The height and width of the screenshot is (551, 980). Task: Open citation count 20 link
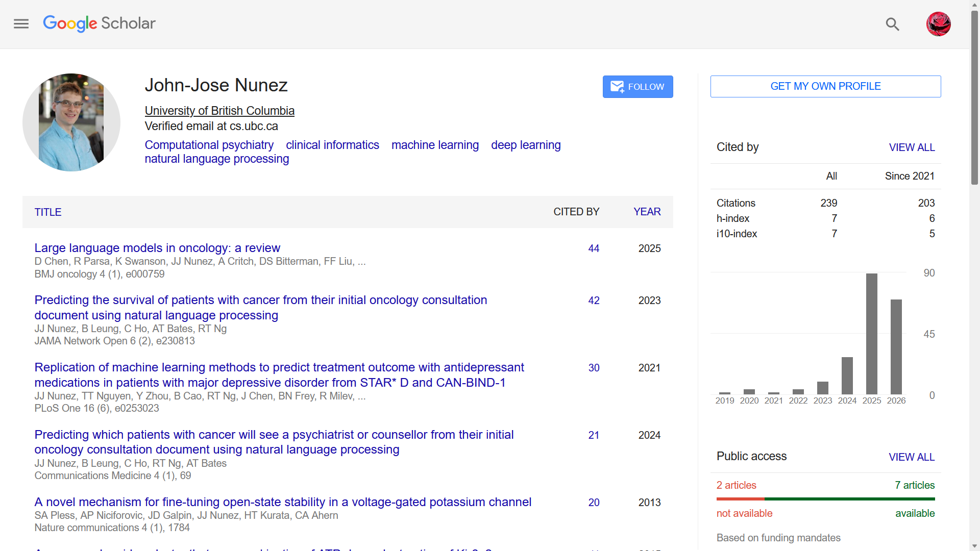coord(594,503)
